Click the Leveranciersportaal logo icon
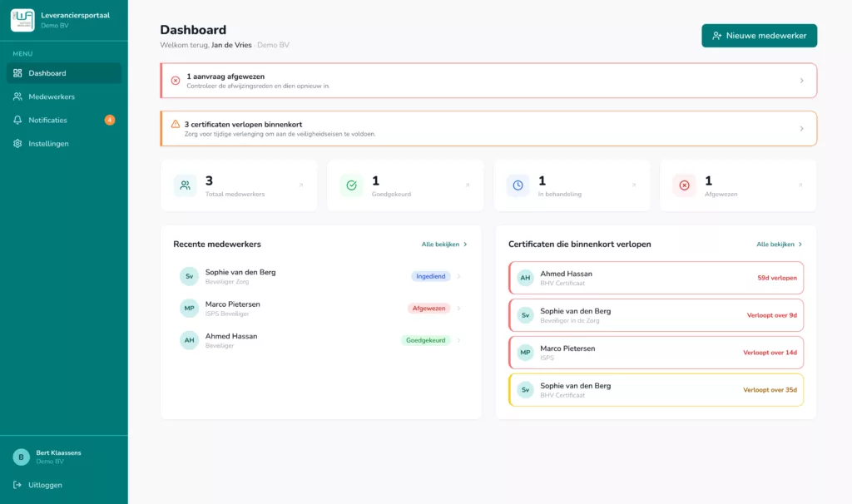Viewport: 852px width, 504px height. pyautogui.click(x=22, y=20)
